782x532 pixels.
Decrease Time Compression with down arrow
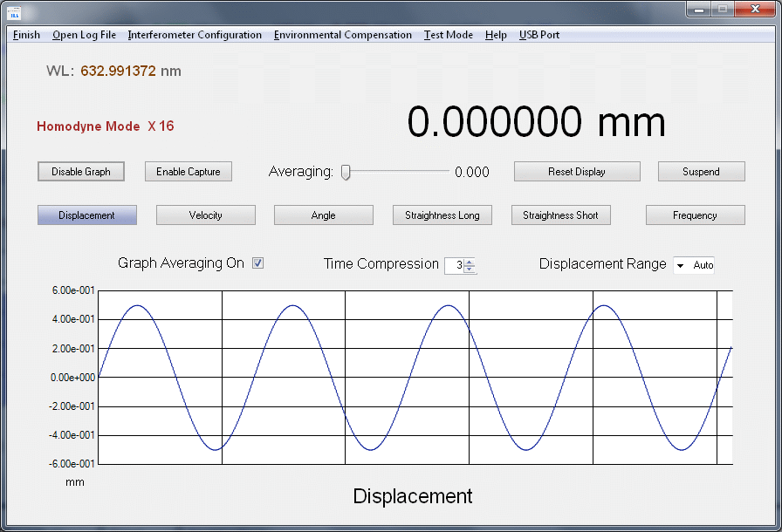(470, 269)
